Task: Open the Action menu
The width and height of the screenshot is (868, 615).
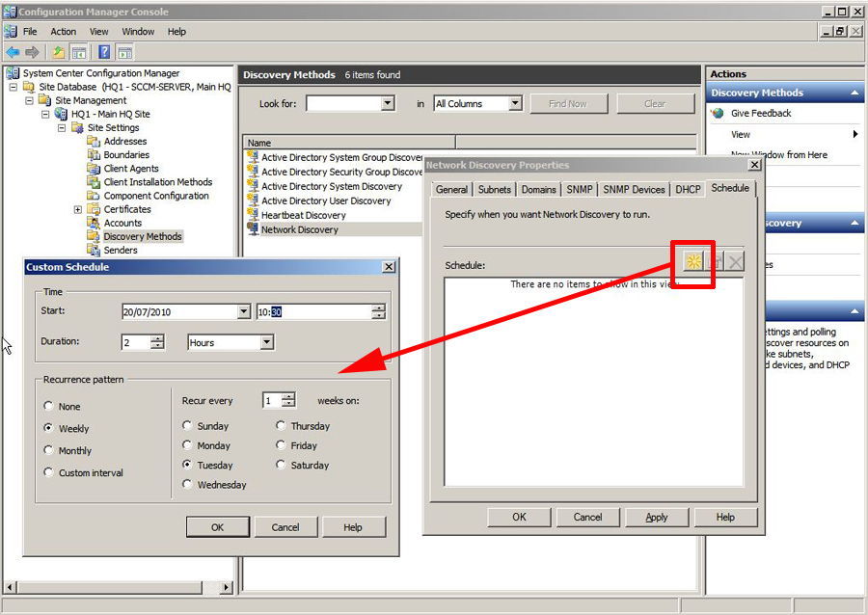Action: click(63, 32)
